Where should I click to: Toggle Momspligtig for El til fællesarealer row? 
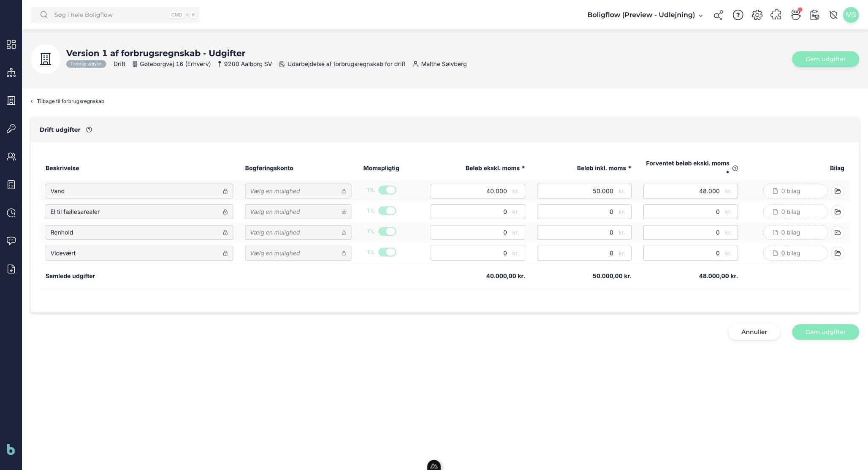[x=387, y=211]
